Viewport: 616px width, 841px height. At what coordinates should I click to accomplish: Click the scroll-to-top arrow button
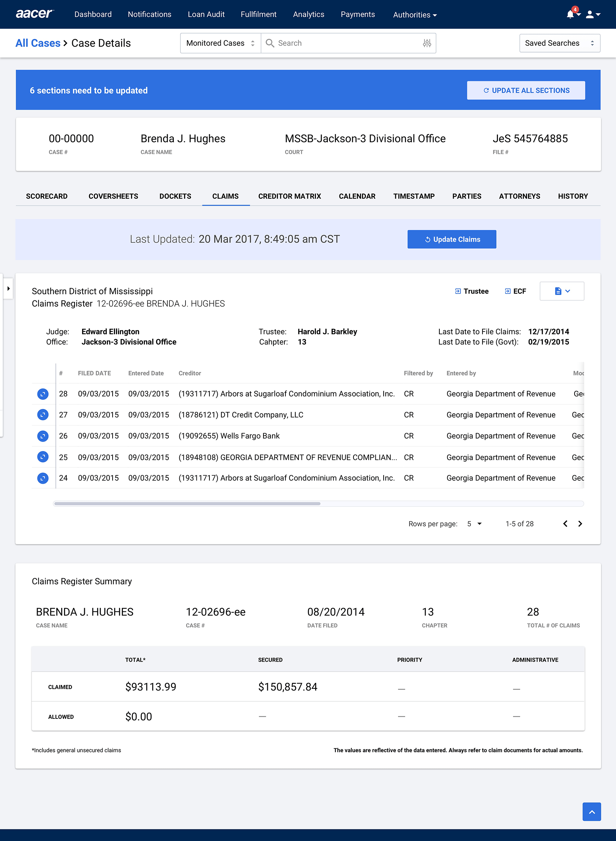click(x=591, y=812)
